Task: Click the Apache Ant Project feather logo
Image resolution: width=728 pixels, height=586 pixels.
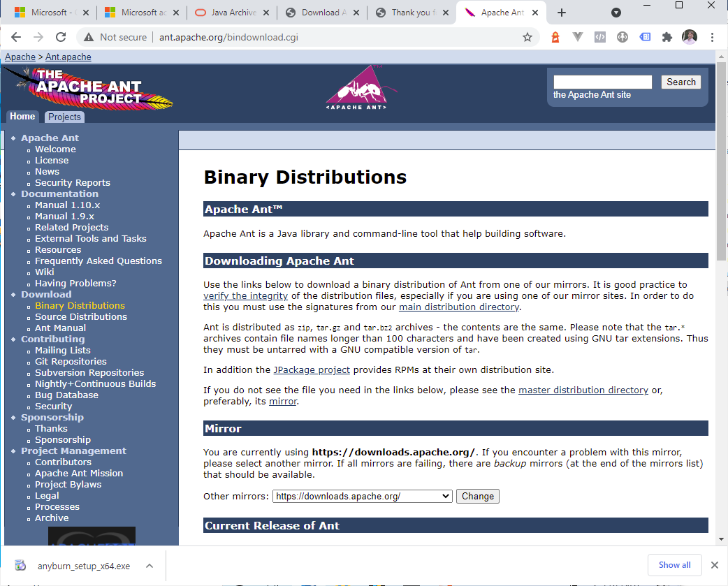Action: pos(89,89)
